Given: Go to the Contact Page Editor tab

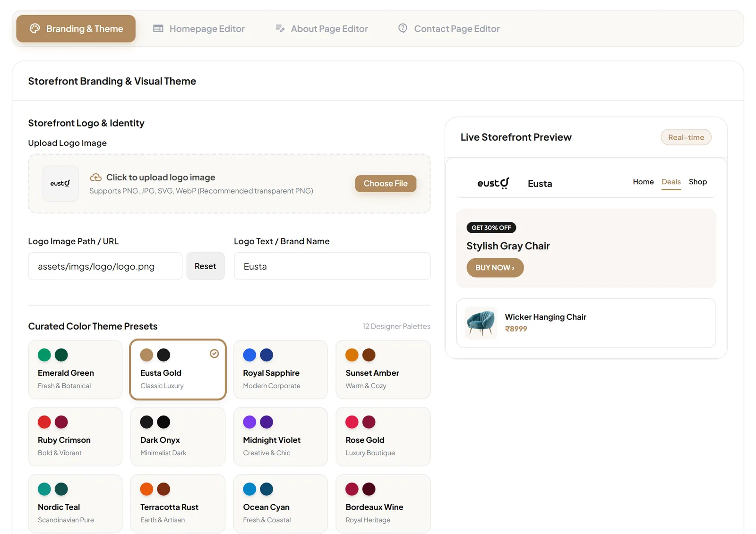Looking at the screenshot, I should [x=448, y=29].
